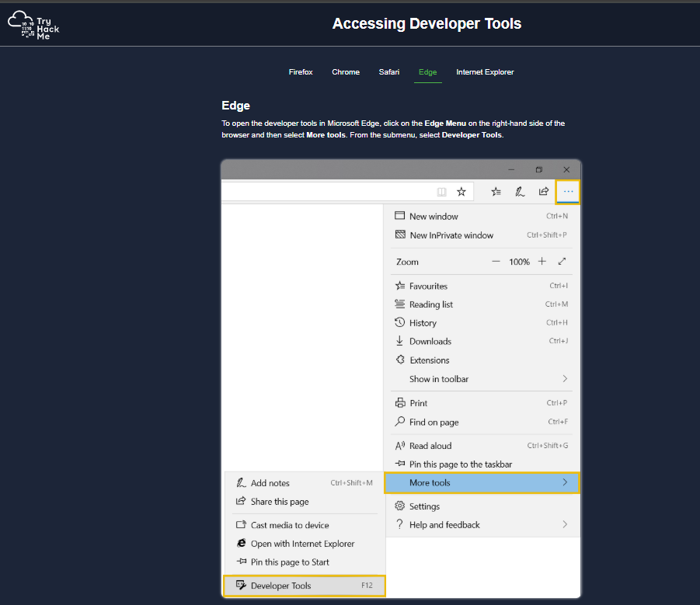This screenshot has height=605, width=700.
Task: Click the Extensions puzzle icon
Action: (x=400, y=360)
